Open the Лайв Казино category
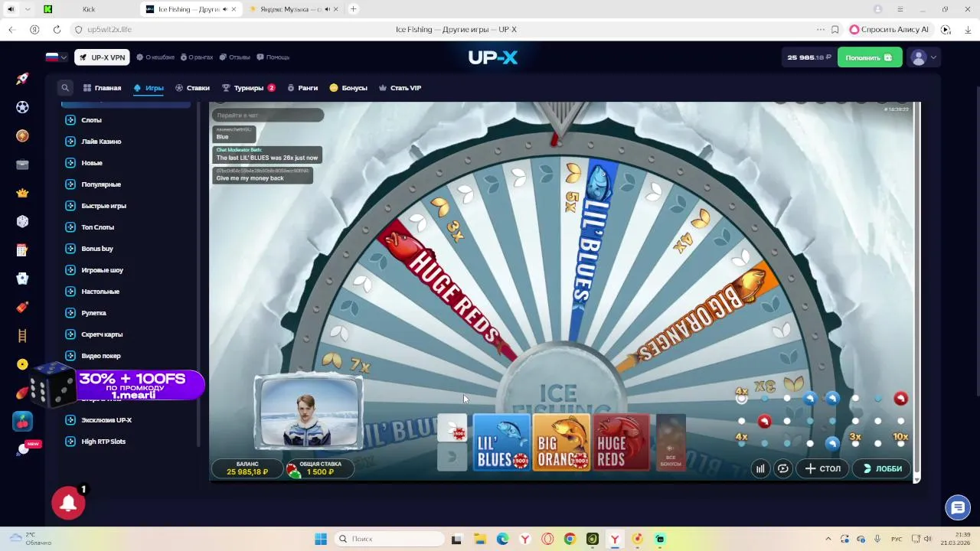 (101, 142)
